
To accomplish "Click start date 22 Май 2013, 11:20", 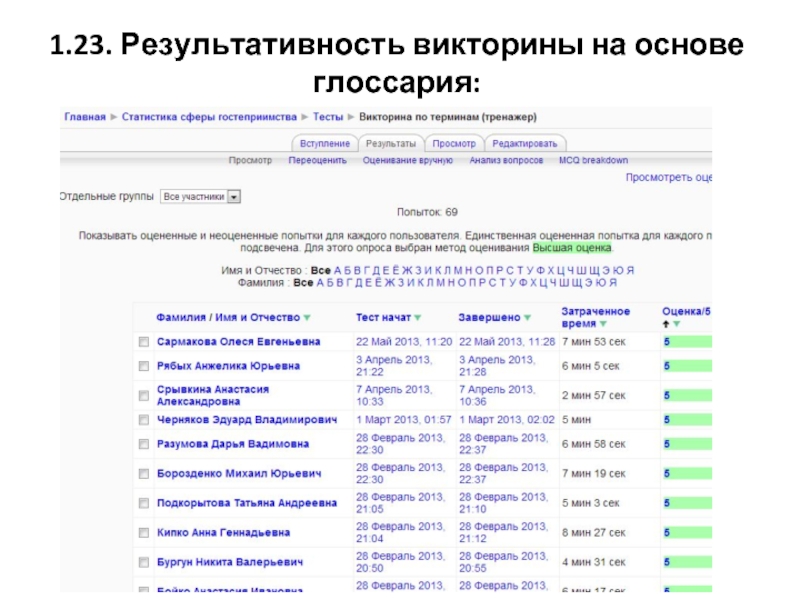I will (x=404, y=342).
